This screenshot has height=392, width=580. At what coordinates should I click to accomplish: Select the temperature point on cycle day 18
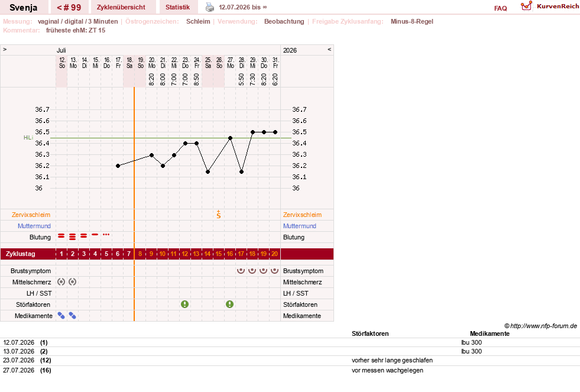coord(252,132)
